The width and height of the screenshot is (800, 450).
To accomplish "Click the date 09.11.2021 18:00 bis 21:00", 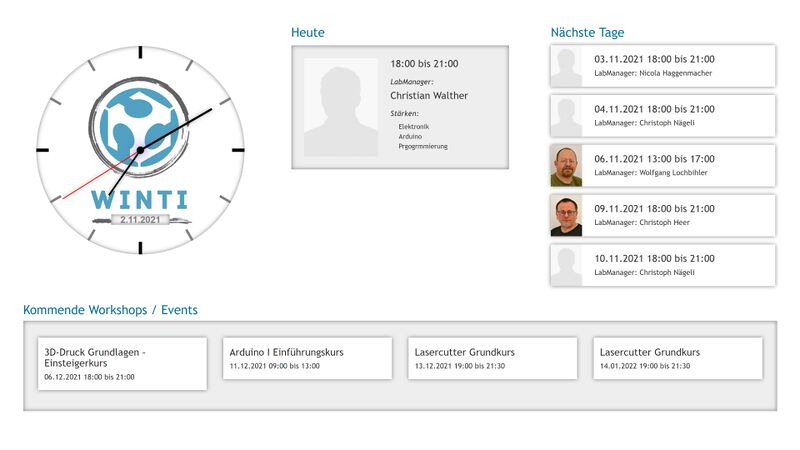I will [x=654, y=208].
